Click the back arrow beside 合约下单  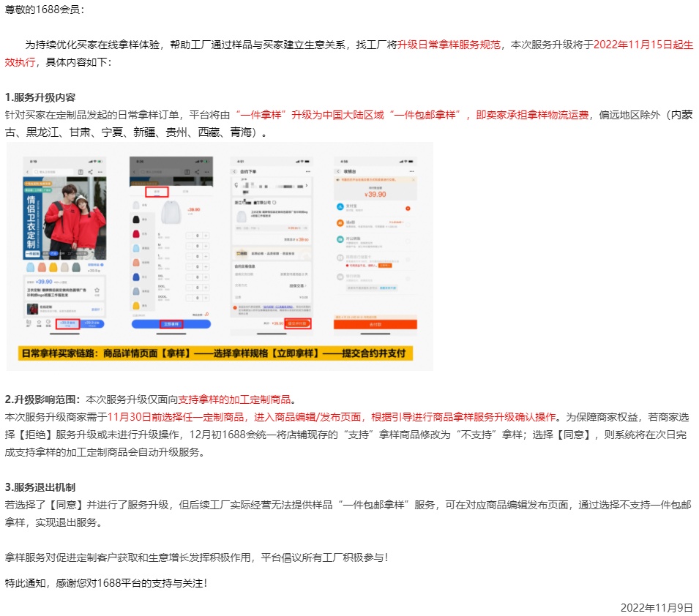click(x=235, y=172)
